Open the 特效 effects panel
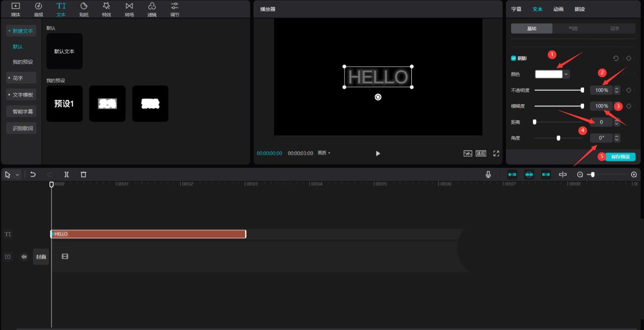Viewport: 644px width, 330px height. pos(106,9)
